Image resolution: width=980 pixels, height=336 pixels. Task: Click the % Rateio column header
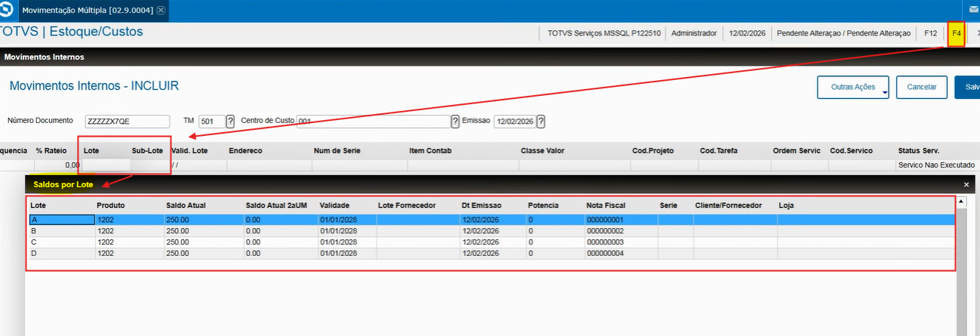pyautogui.click(x=51, y=151)
